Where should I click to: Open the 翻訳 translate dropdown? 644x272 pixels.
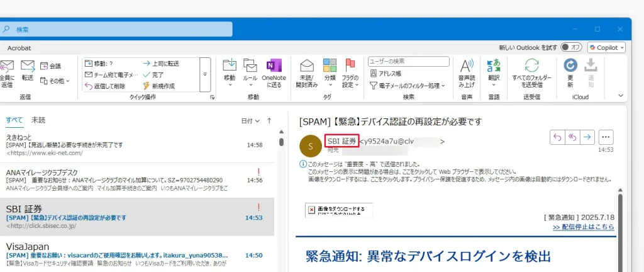click(x=494, y=73)
